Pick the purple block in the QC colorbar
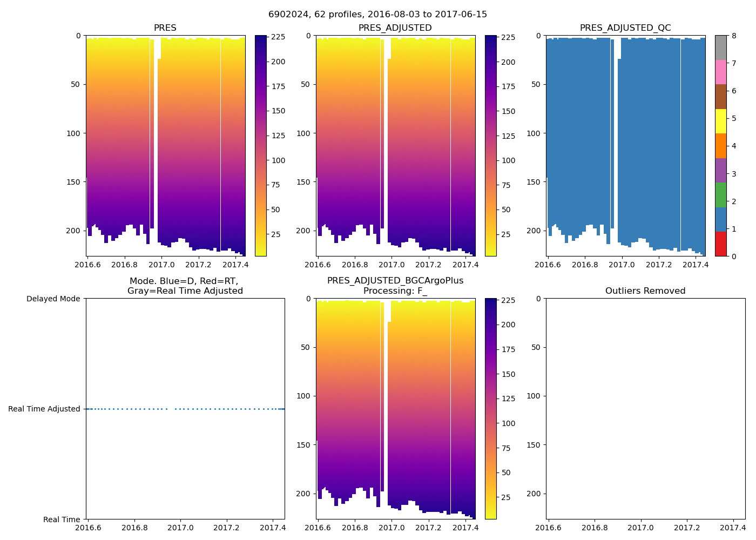This screenshot has width=756, height=540. point(720,170)
